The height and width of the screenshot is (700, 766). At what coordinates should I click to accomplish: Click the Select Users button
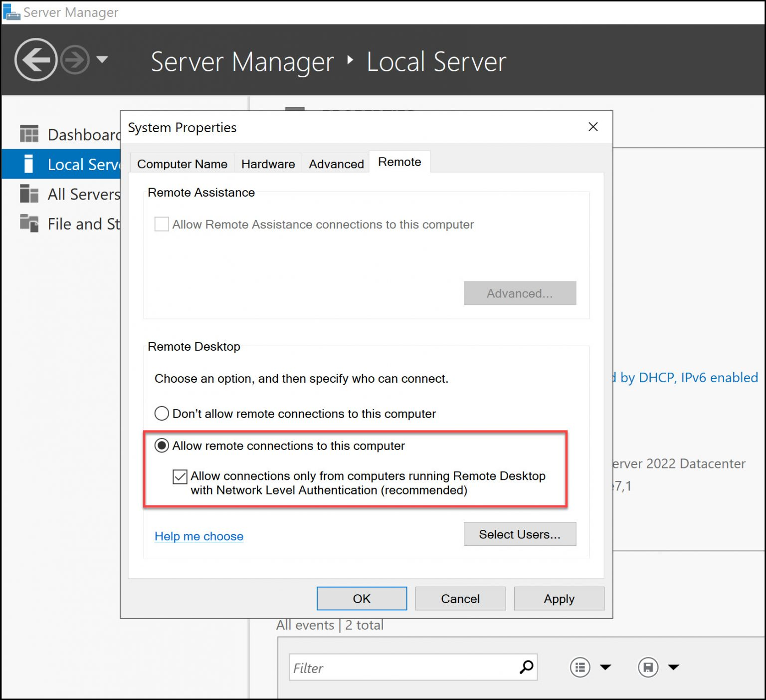pos(520,534)
